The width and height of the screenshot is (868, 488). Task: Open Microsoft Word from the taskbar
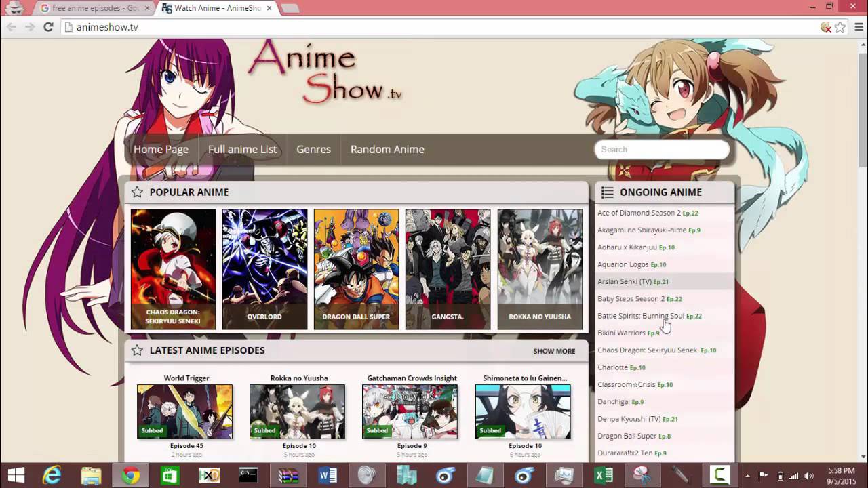[328, 475]
